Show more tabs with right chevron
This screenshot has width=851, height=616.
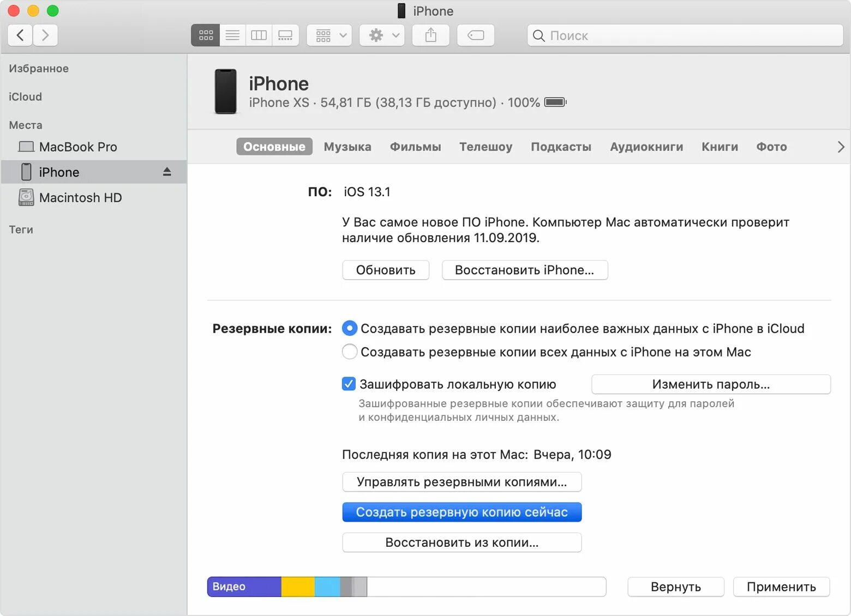(x=841, y=147)
